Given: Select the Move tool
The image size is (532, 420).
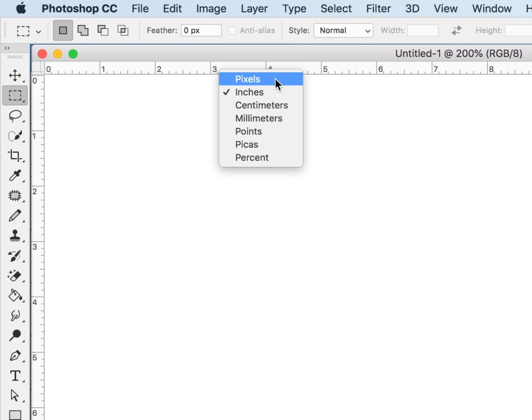Looking at the screenshot, I should click(x=16, y=75).
